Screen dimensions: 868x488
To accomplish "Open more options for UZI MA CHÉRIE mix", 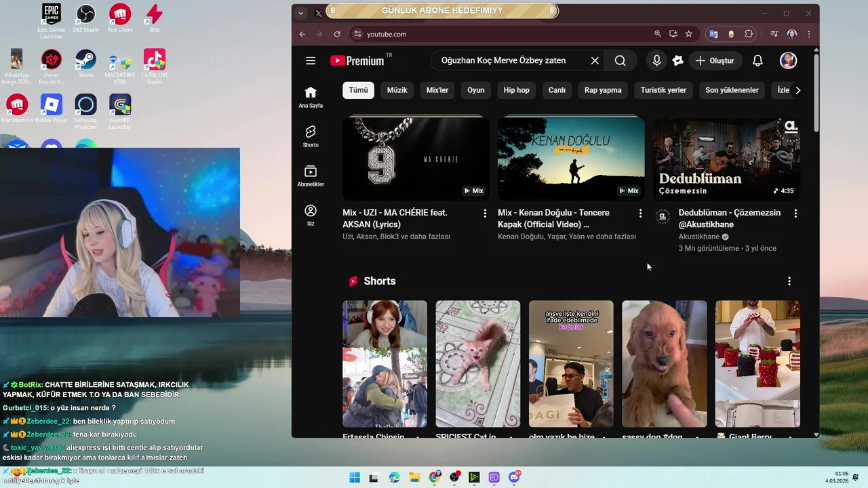I will pyautogui.click(x=485, y=213).
